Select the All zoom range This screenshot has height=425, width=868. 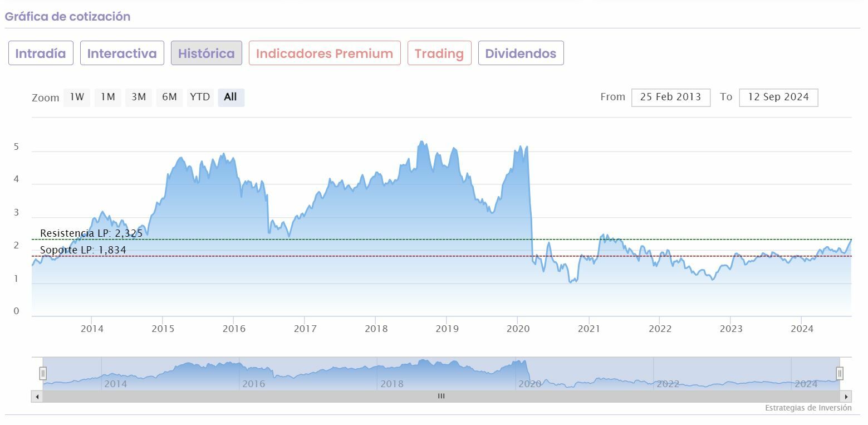[231, 97]
